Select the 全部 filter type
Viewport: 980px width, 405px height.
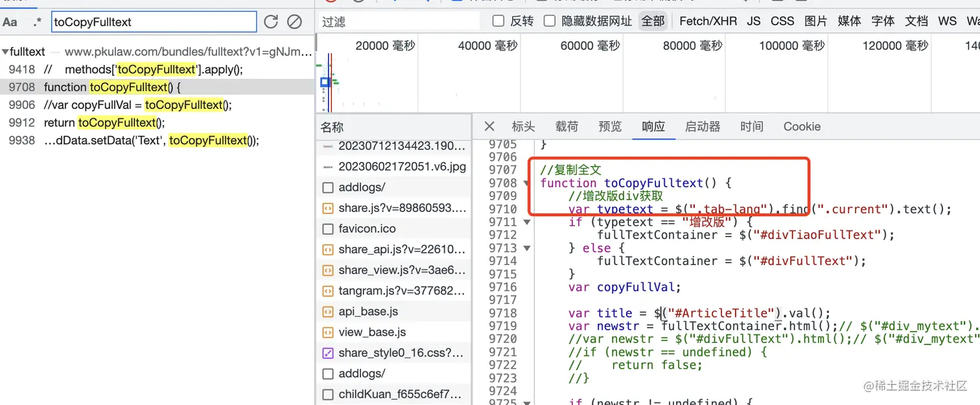coord(653,21)
